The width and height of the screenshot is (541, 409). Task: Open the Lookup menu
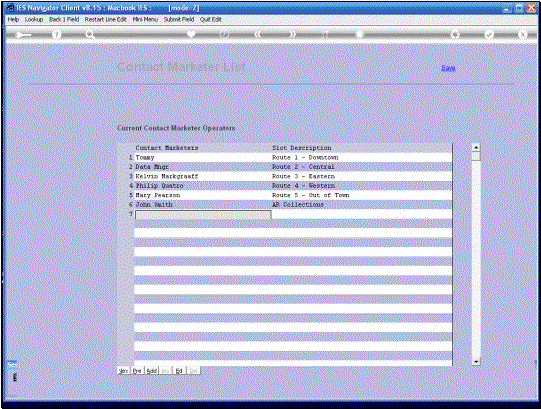[x=34, y=20]
